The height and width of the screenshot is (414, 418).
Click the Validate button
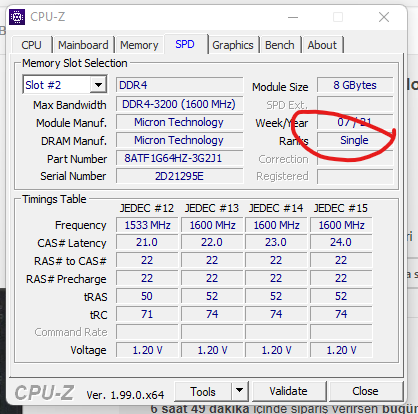(x=289, y=391)
